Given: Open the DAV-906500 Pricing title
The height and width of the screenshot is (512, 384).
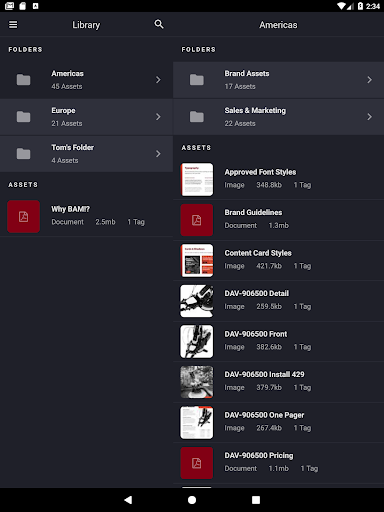Looking at the screenshot, I should click(x=259, y=456).
